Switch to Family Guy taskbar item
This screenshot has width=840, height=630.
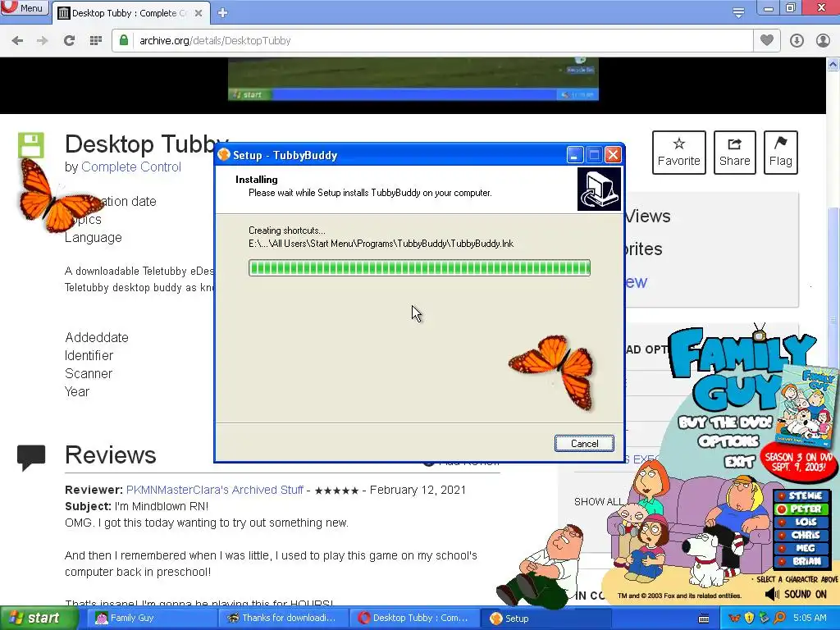pos(150,619)
